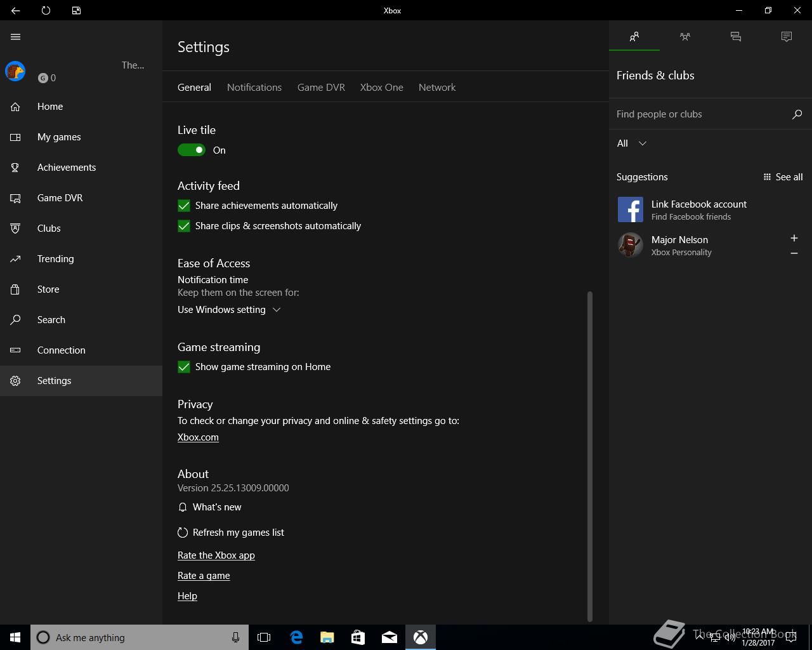The image size is (812, 650).
Task: Open Rate a game link
Action: coord(204,576)
